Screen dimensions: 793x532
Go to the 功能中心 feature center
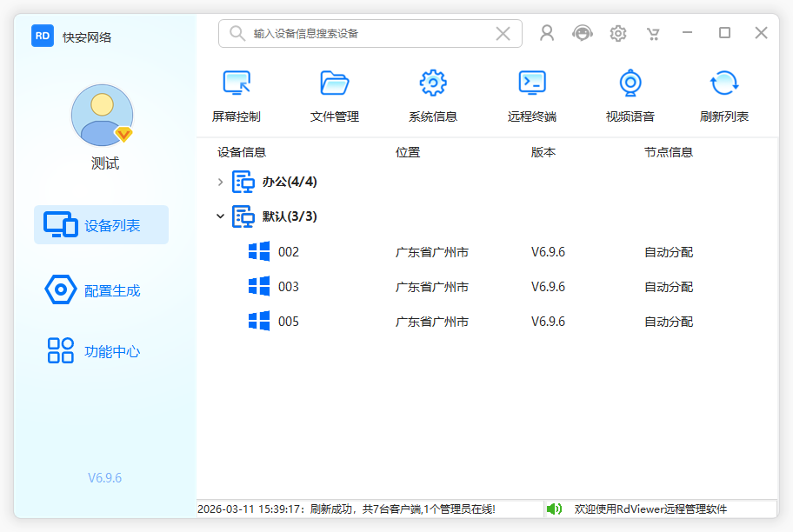tap(101, 351)
